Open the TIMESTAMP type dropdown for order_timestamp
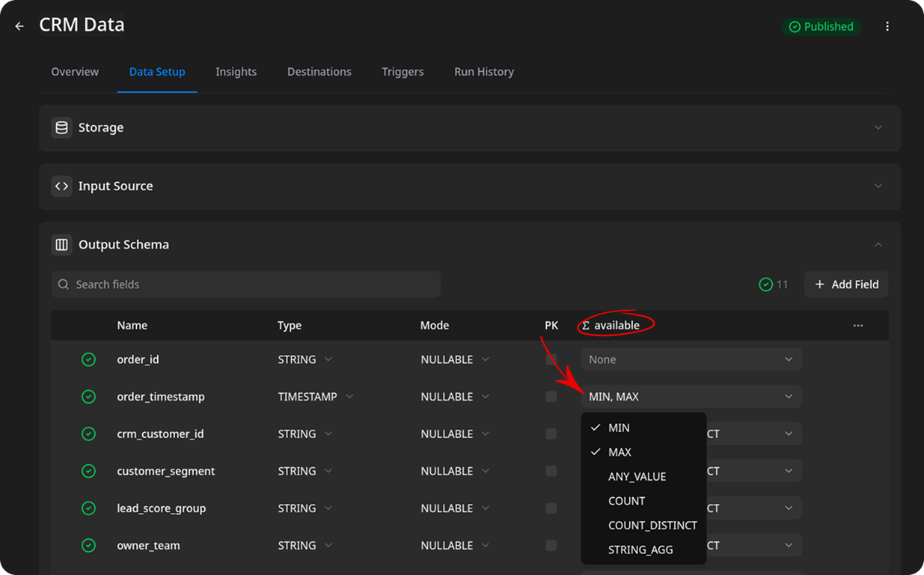The image size is (924, 575). (x=316, y=397)
